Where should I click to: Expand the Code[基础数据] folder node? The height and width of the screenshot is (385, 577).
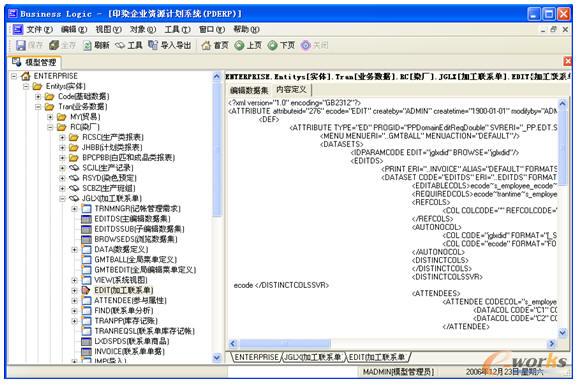(38, 97)
